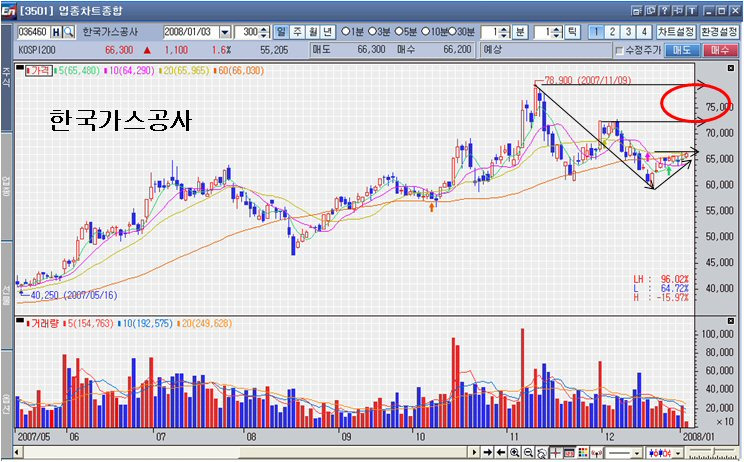Click the small play triangle in bottom toolbar
The height and width of the screenshot is (462, 744).
coord(474,453)
